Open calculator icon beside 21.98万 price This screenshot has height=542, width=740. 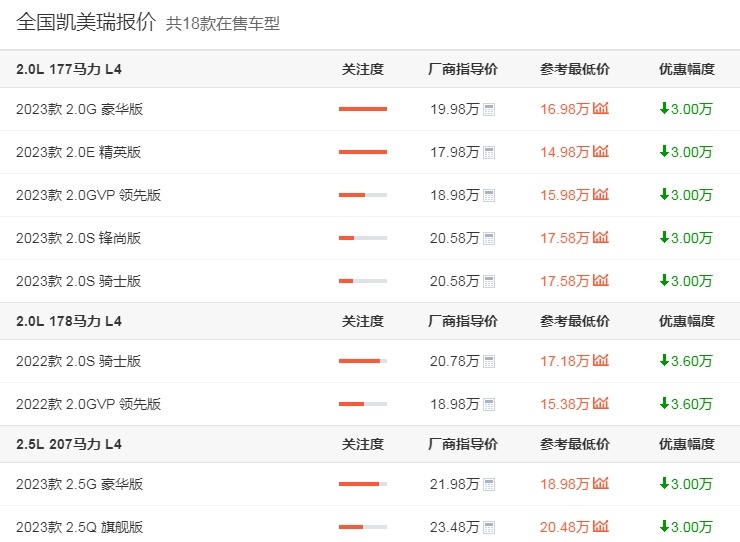click(489, 484)
